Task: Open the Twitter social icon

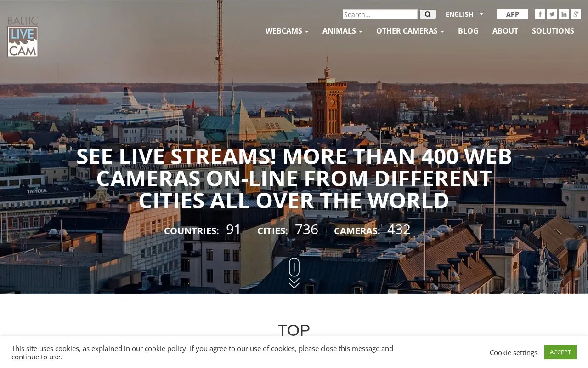Action: [x=552, y=14]
